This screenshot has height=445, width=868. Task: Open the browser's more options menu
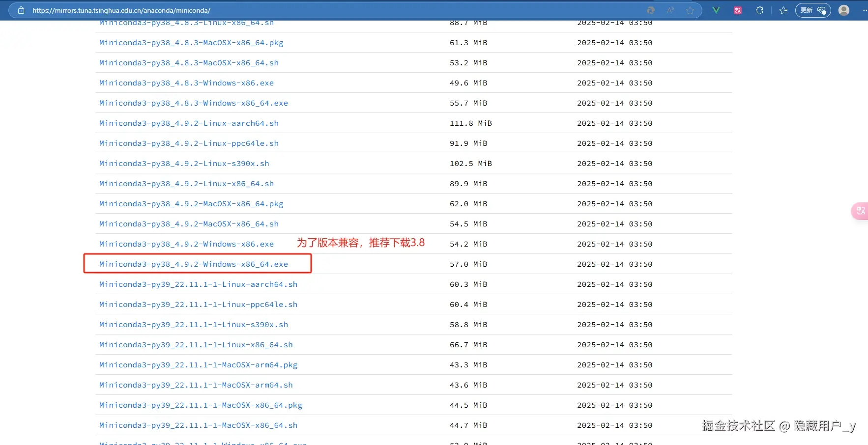point(864,10)
